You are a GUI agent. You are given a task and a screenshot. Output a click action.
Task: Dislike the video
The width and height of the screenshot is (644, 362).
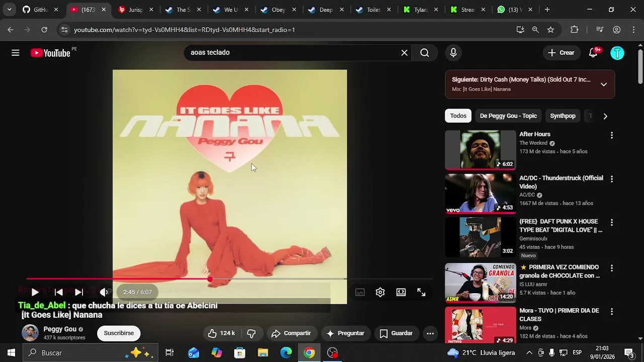pos(252,333)
